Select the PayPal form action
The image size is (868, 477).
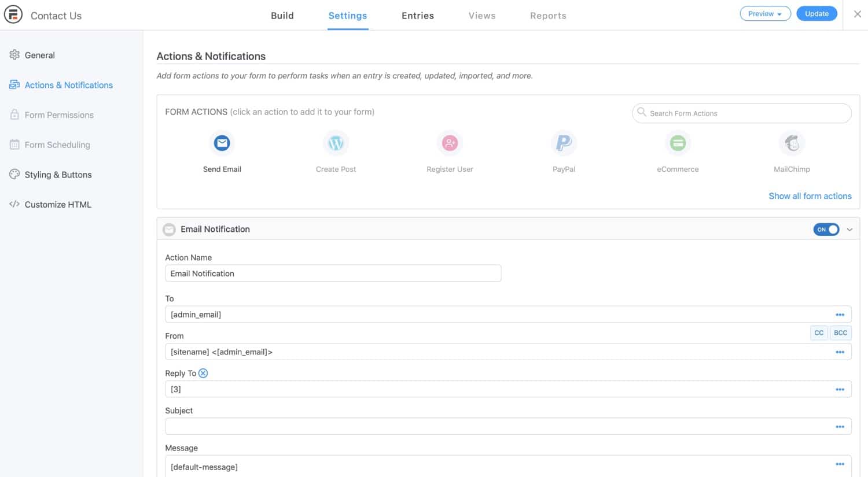click(564, 150)
